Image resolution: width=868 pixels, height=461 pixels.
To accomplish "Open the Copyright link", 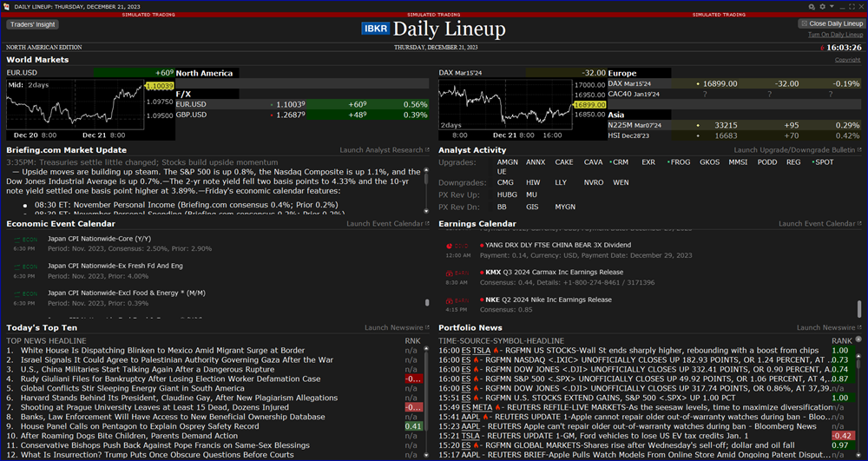I will (x=847, y=60).
